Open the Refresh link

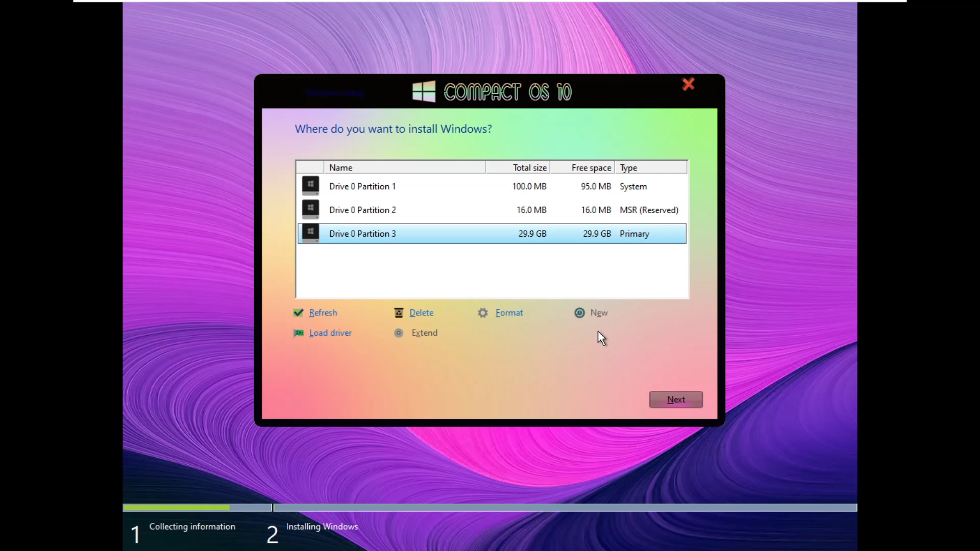pyautogui.click(x=323, y=313)
